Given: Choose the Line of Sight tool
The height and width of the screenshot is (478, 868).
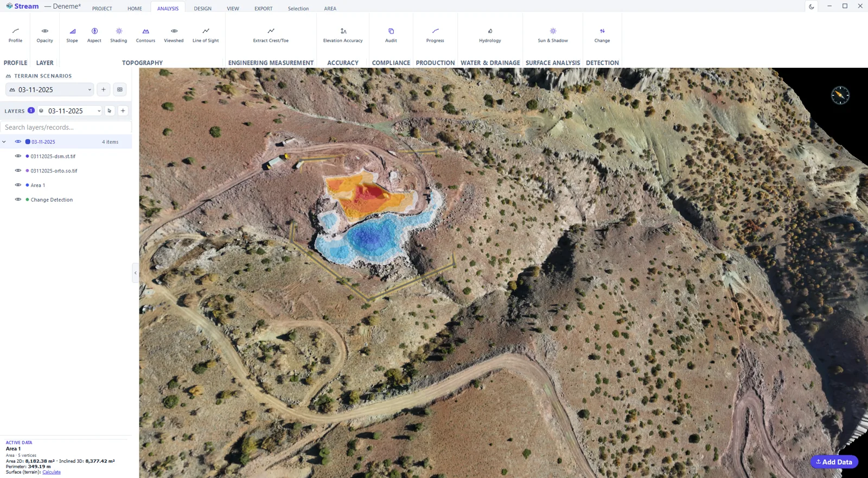Looking at the screenshot, I should coord(206,35).
